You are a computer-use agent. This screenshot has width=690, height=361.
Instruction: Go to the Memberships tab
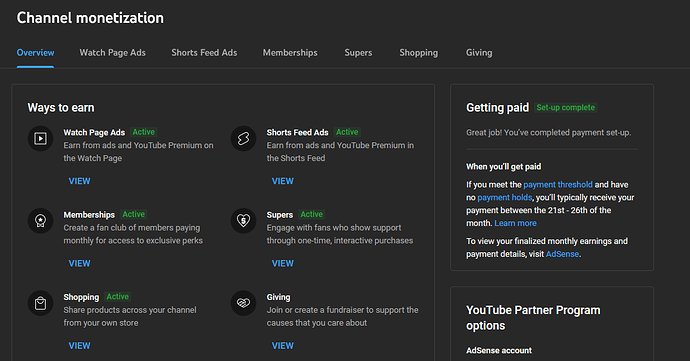click(290, 52)
